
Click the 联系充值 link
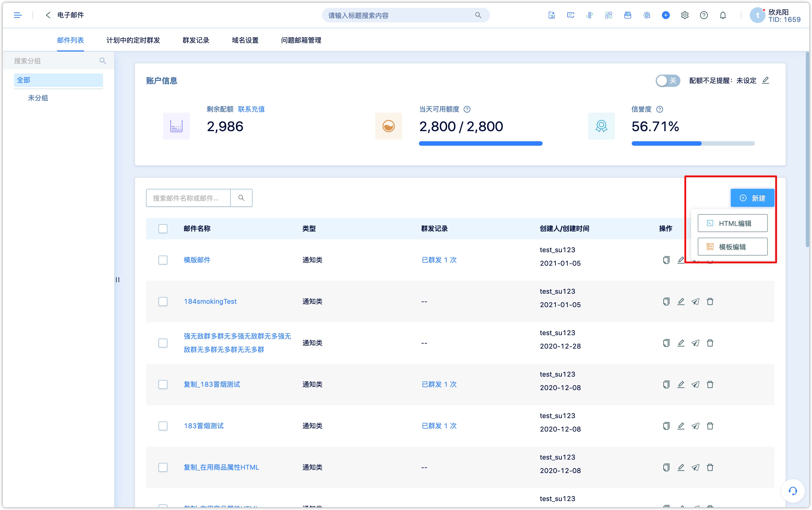[x=251, y=109]
